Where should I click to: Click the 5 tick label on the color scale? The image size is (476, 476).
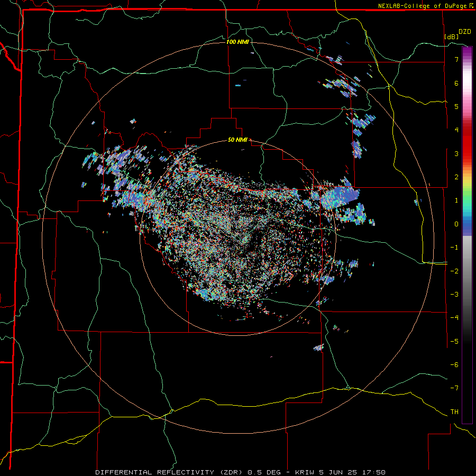456,106
